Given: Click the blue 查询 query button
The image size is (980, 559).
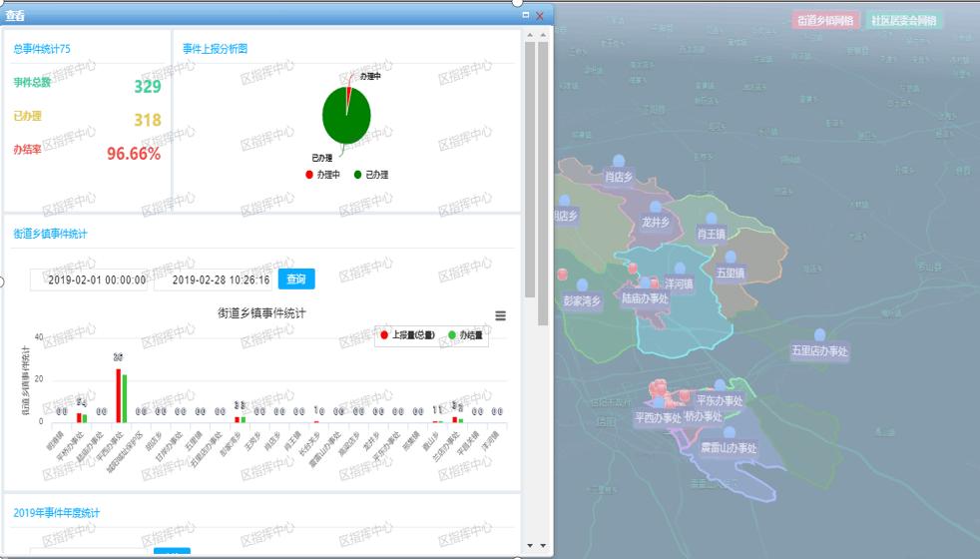Looking at the screenshot, I should pyautogui.click(x=296, y=279).
